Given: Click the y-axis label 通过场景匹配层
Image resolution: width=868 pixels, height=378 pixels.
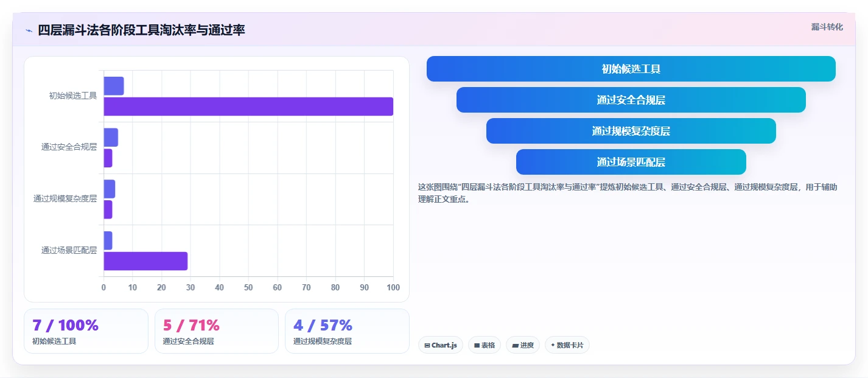Looking at the screenshot, I should 69,250.
